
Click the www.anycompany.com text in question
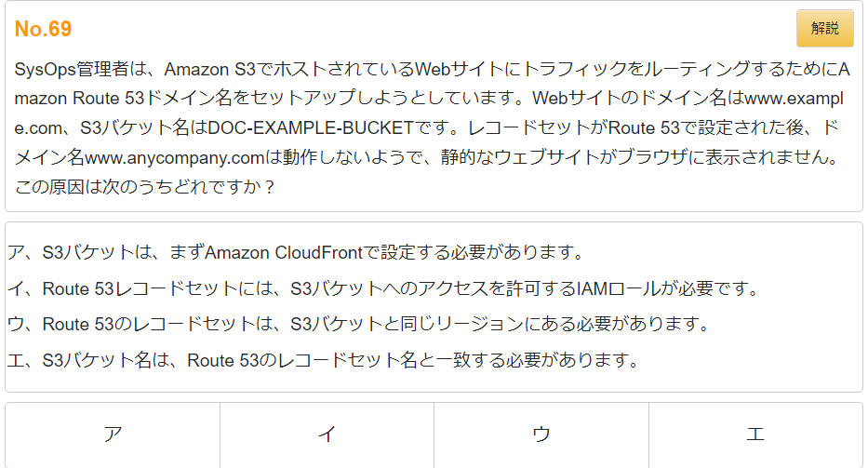(175, 158)
